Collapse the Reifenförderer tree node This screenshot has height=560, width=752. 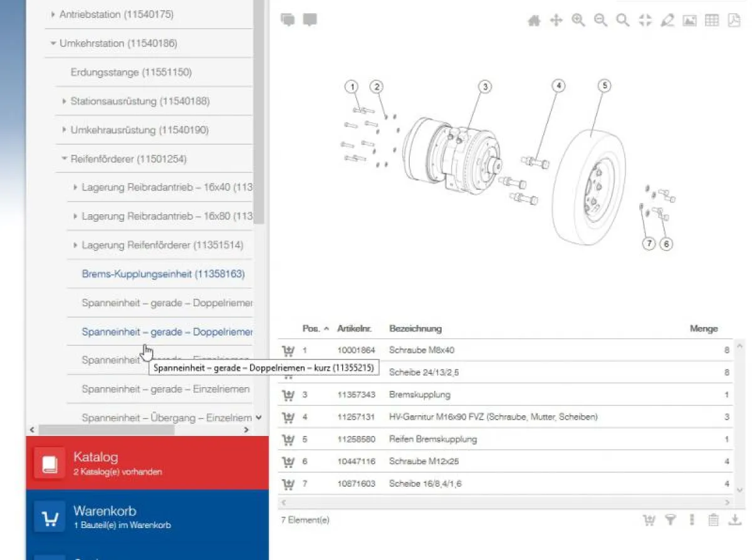click(x=65, y=159)
